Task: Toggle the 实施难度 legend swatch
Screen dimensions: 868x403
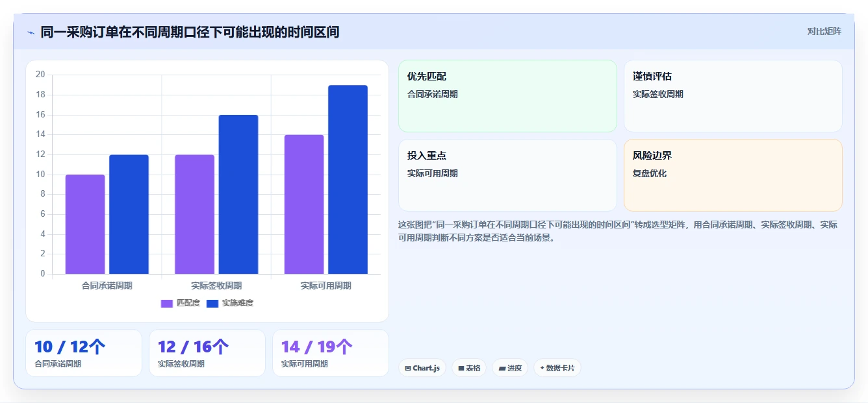Action: [212, 303]
